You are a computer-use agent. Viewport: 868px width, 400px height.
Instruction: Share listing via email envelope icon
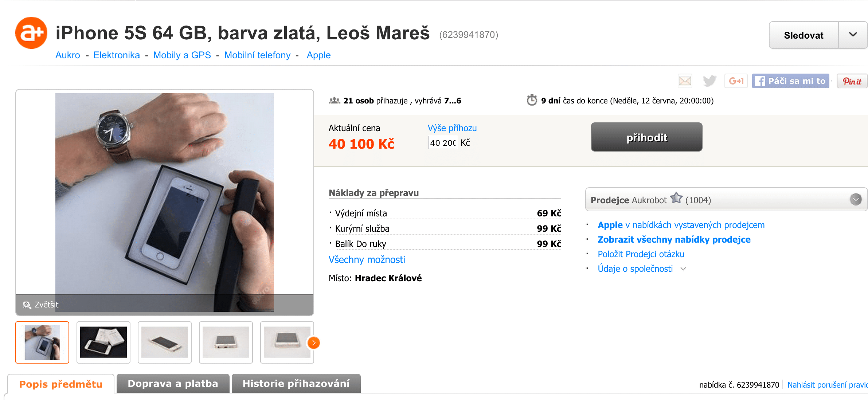pyautogui.click(x=685, y=81)
